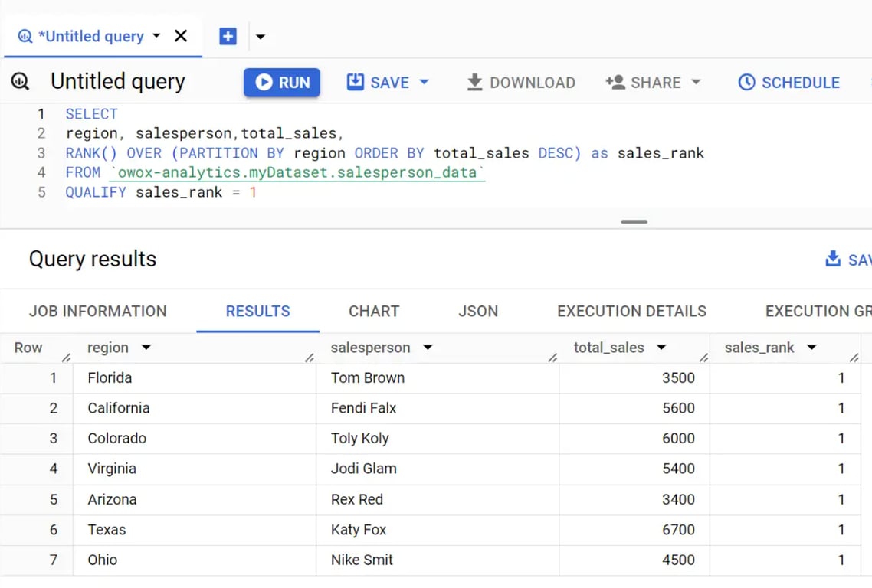Click the download arrow icon in toolbar
The width and height of the screenshot is (872, 588).
pos(474,82)
